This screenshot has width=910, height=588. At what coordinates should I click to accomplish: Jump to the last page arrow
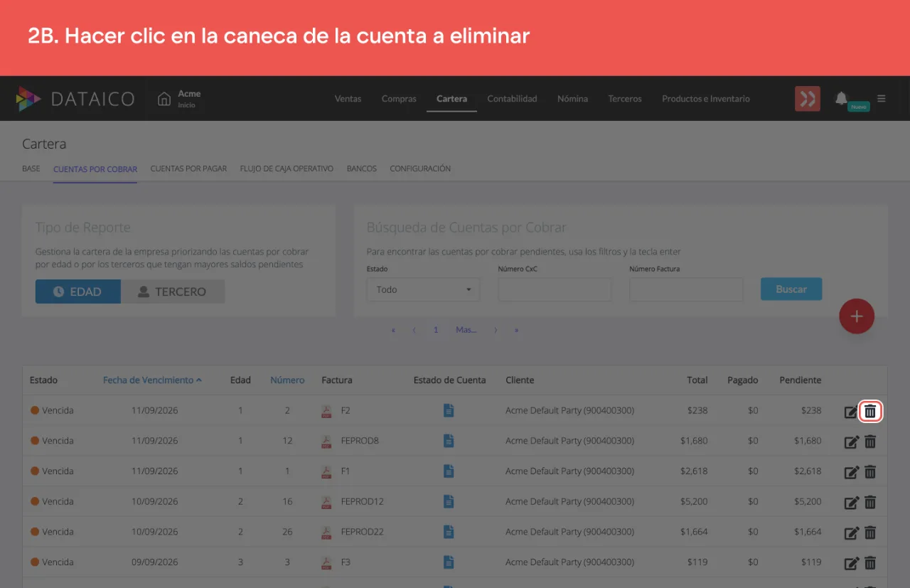517,330
